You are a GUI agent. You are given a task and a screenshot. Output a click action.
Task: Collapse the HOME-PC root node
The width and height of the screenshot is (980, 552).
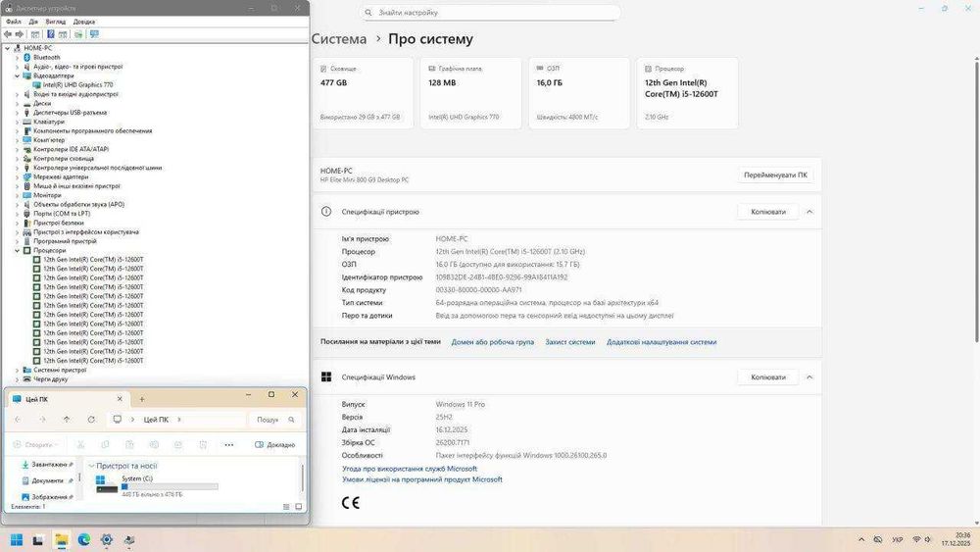(x=8, y=48)
